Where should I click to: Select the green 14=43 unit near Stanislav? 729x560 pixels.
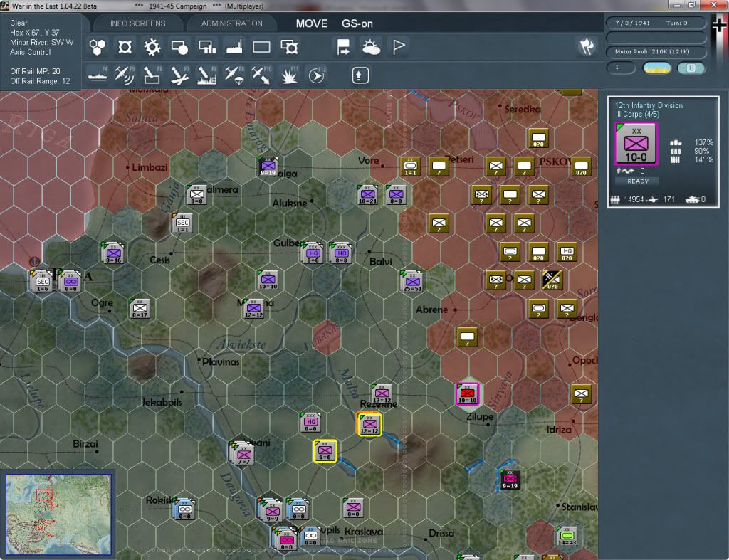click(567, 537)
